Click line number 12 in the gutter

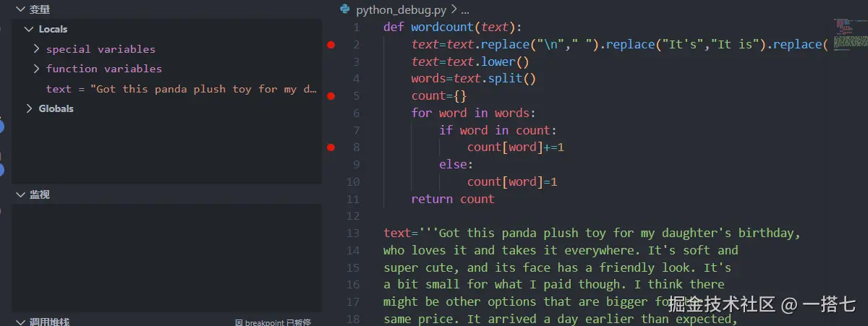tap(353, 216)
